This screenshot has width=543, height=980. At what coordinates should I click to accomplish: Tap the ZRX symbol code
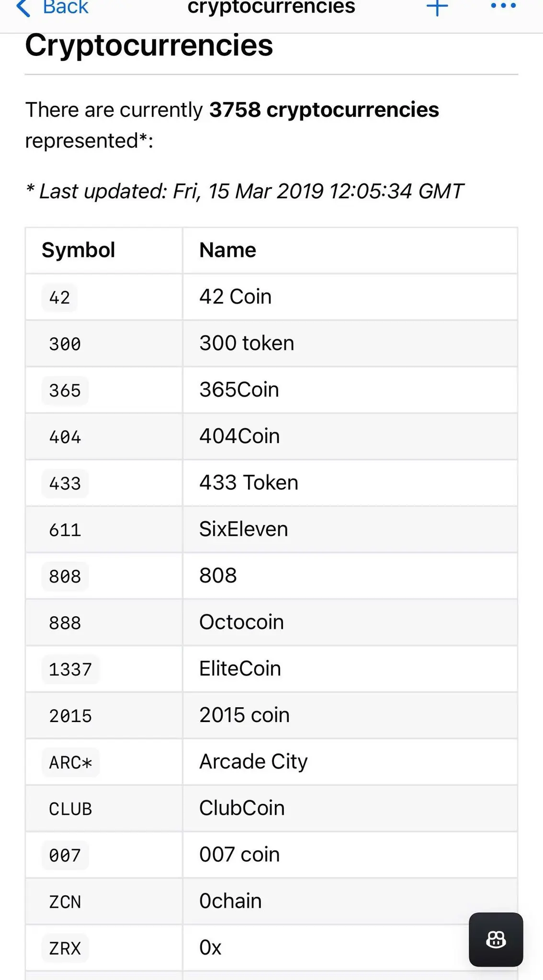pyautogui.click(x=65, y=948)
